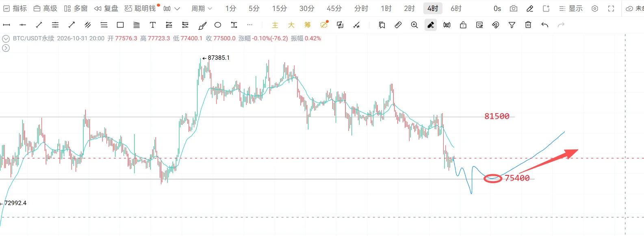Click the magnifier zoom-in tool

tap(414, 25)
